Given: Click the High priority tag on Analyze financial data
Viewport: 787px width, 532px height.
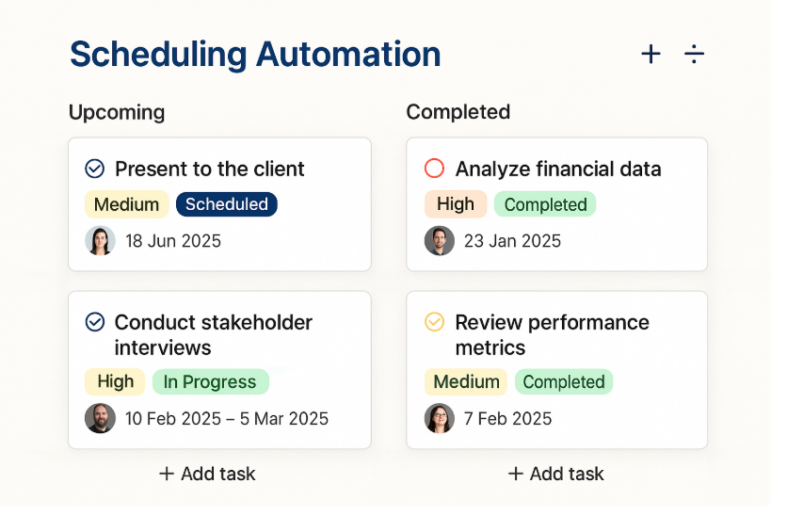Looking at the screenshot, I should tap(456, 204).
